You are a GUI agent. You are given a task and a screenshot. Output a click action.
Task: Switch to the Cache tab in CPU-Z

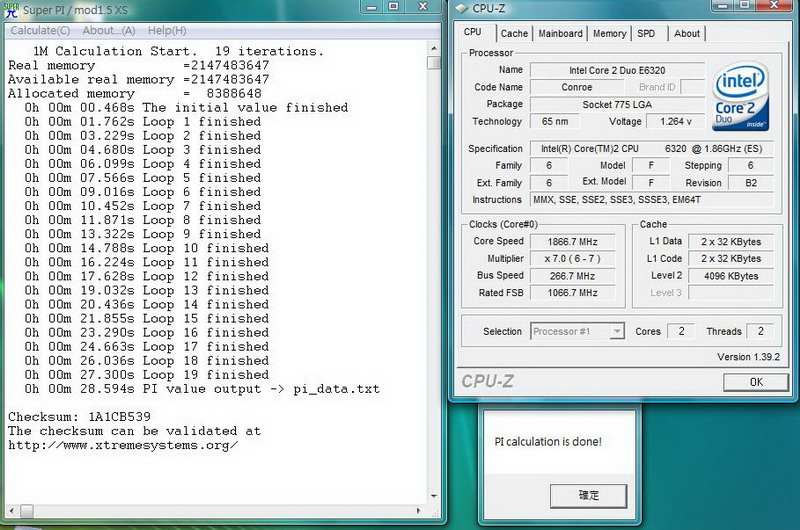point(514,34)
